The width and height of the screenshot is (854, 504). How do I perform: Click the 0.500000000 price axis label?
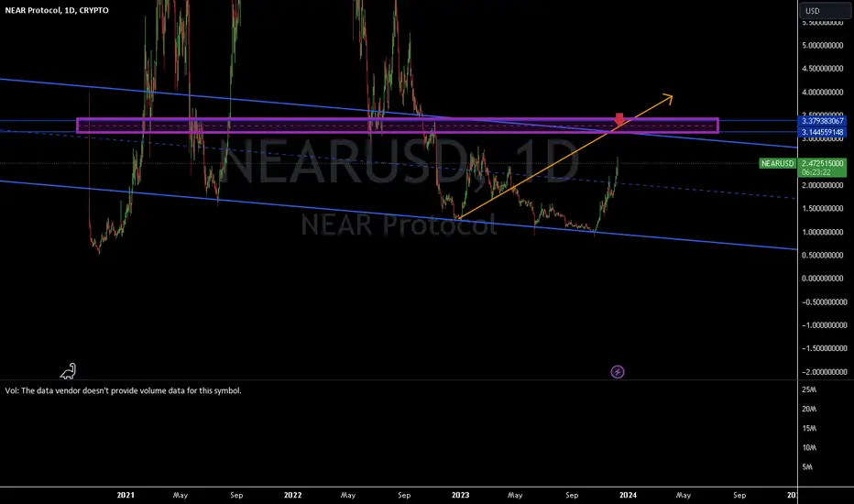pos(823,255)
